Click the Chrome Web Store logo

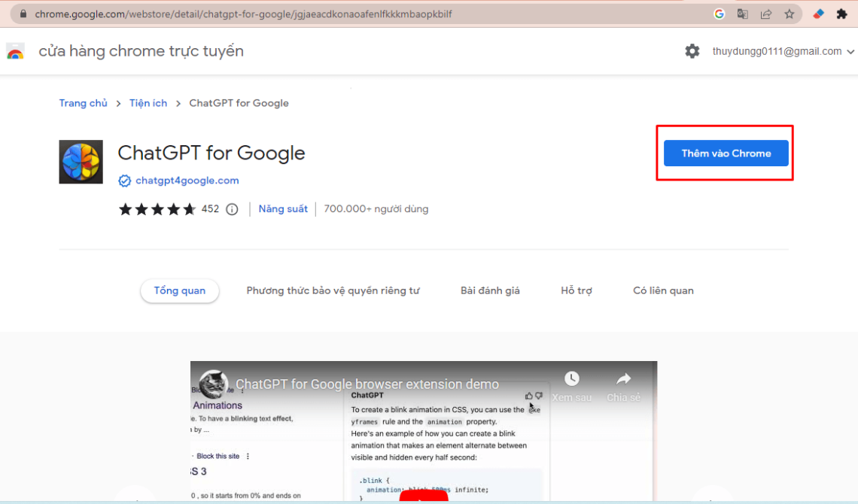click(15, 50)
